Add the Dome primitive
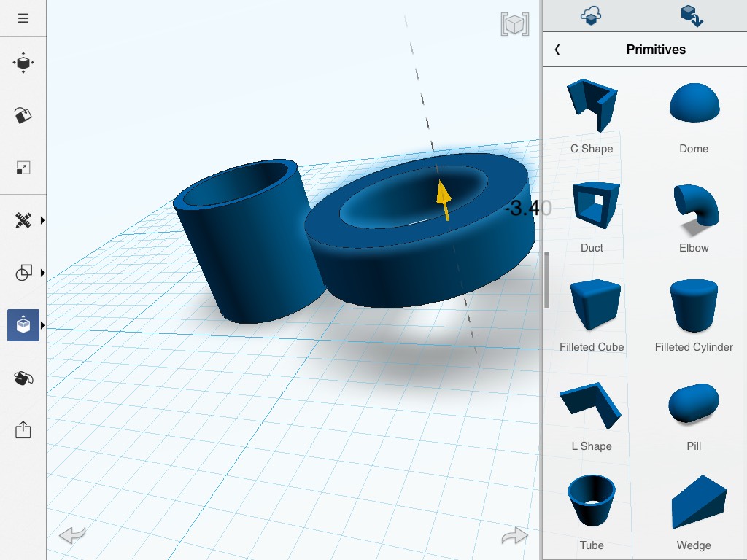The width and height of the screenshot is (747, 560). pyautogui.click(x=694, y=104)
